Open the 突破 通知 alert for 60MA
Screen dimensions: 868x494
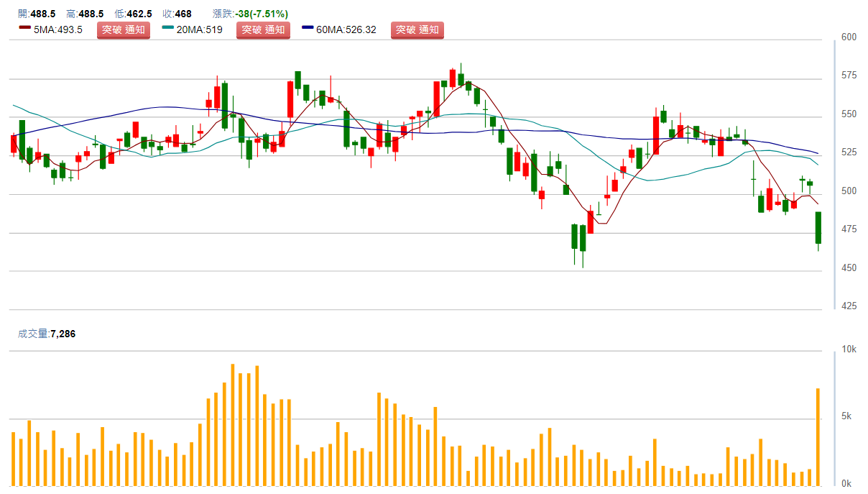pos(417,30)
